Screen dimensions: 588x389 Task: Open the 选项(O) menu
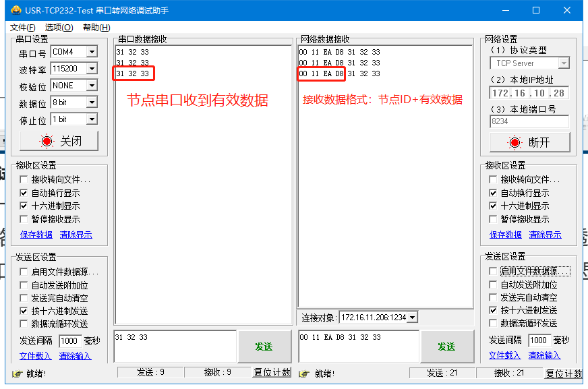click(x=59, y=28)
